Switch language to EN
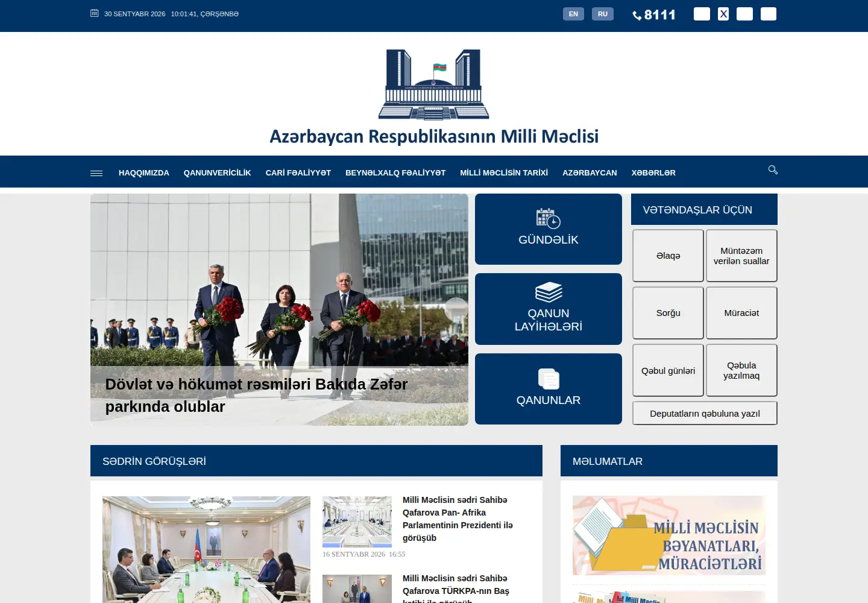 click(573, 14)
